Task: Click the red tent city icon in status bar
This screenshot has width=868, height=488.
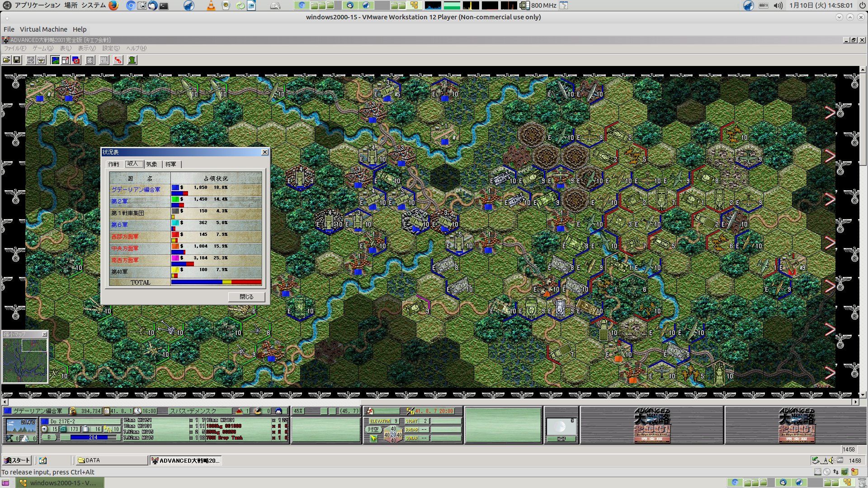Action: click(240, 411)
